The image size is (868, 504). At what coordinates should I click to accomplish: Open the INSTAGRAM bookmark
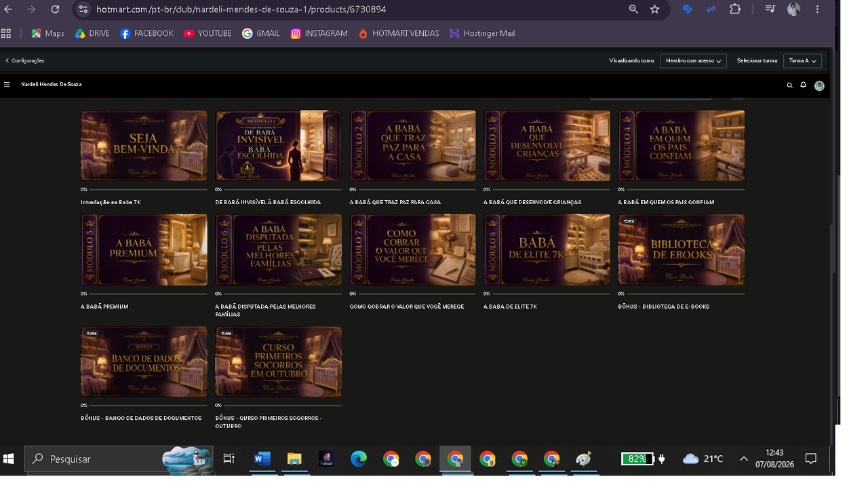pyautogui.click(x=319, y=33)
